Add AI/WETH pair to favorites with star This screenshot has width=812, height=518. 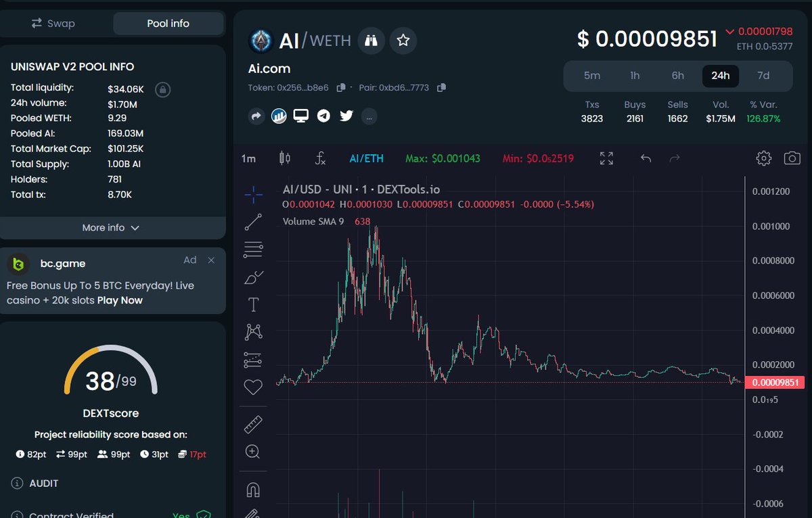[x=403, y=41]
